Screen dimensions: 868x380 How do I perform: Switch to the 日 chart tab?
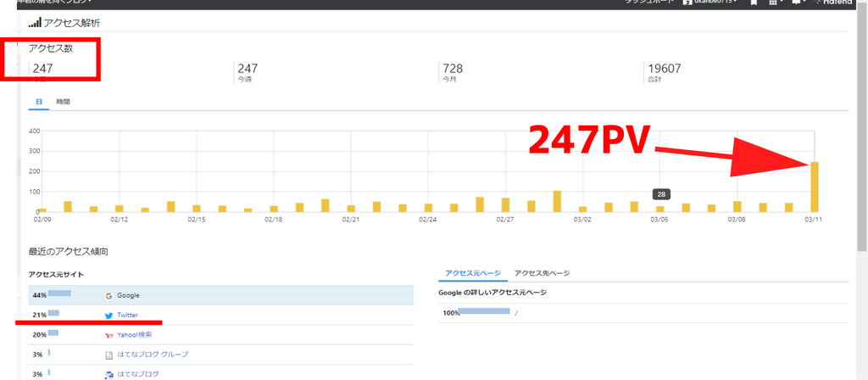(x=39, y=102)
